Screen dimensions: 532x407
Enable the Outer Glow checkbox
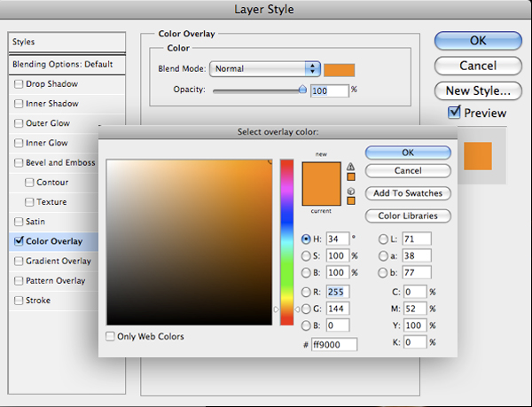tap(19, 123)
